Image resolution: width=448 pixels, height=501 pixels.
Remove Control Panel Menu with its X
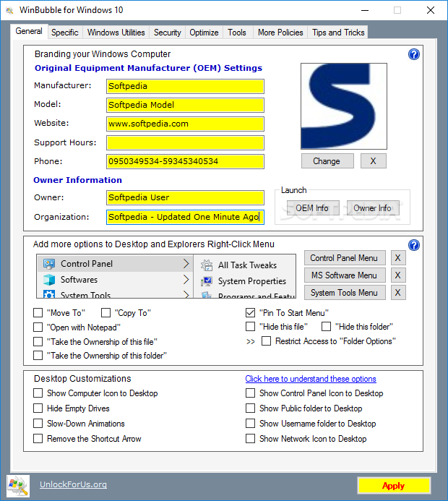pos(398,258)
